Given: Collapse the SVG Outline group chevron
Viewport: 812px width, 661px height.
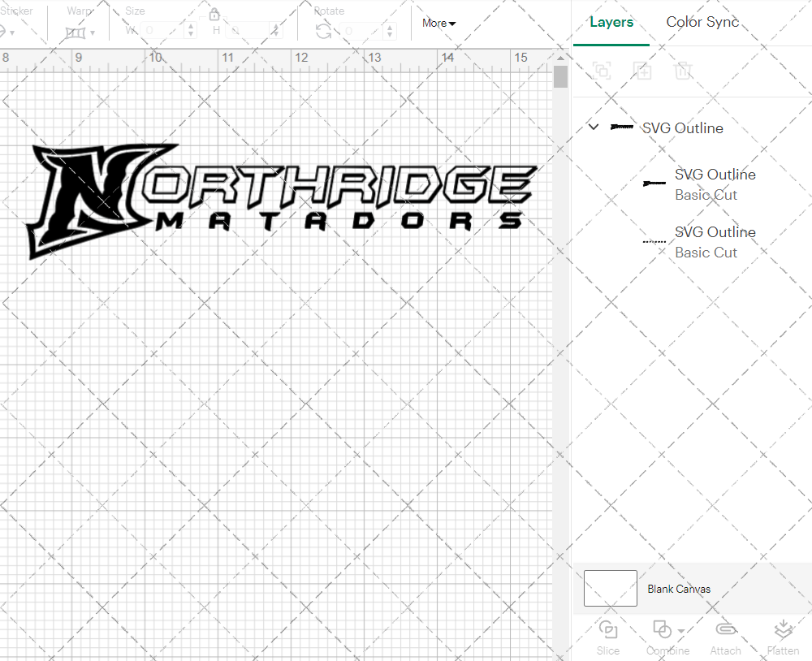Looking at the screenshot, I should click(x=594, y=127).
